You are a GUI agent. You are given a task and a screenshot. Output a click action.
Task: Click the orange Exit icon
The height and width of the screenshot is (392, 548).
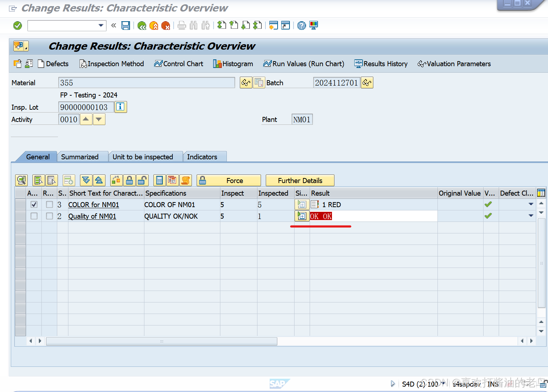(154, 26)
